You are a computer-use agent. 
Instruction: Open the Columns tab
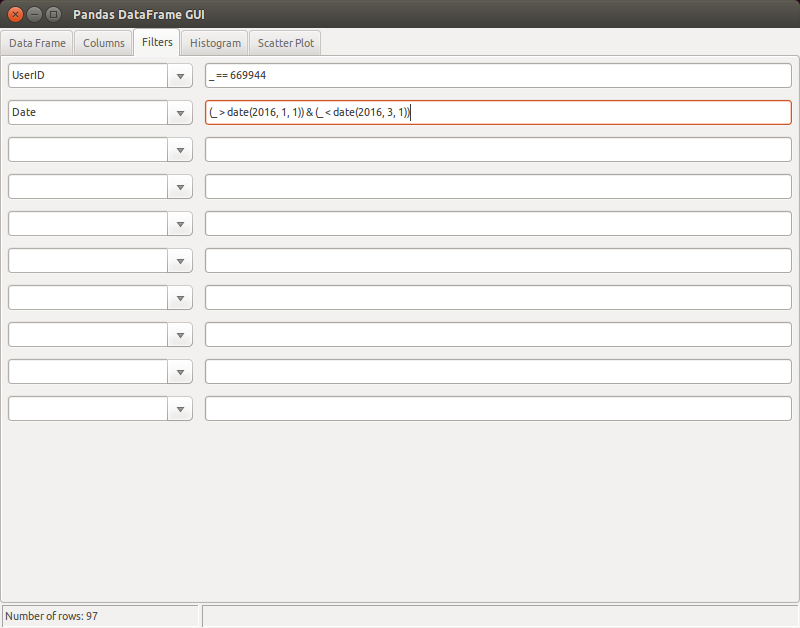point(104,43)
